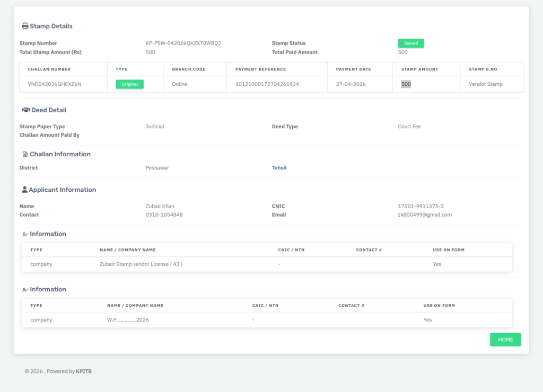Click contact number 0310-1054848
This screenshot has width=543, height=392.
[164, 215]
